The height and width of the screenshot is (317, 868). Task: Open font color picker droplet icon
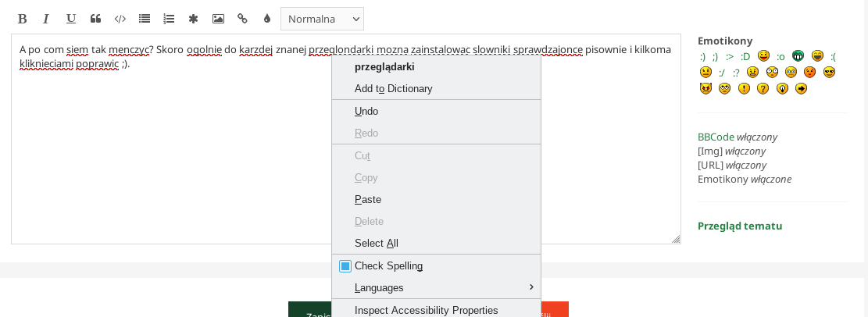(266, 19)
